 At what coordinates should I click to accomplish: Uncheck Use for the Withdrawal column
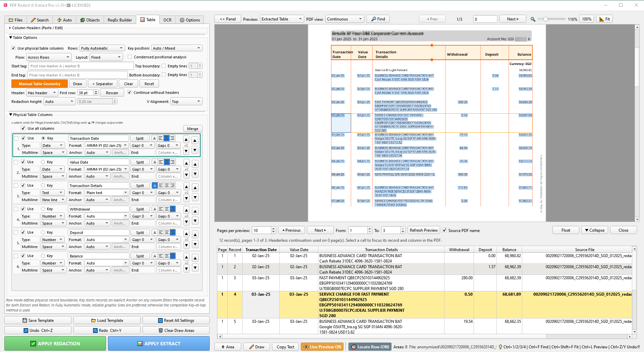(x=23, y=209)
